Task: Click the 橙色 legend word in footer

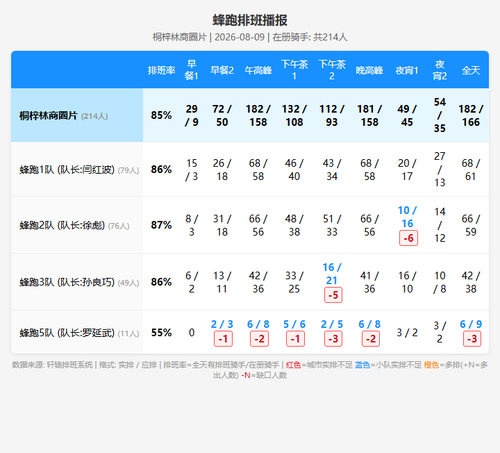Action: [x=431, y=365]
